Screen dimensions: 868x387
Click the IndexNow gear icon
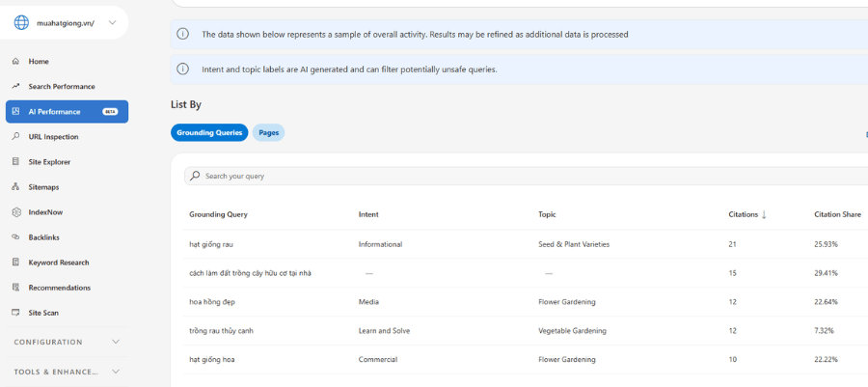point(15,212)
